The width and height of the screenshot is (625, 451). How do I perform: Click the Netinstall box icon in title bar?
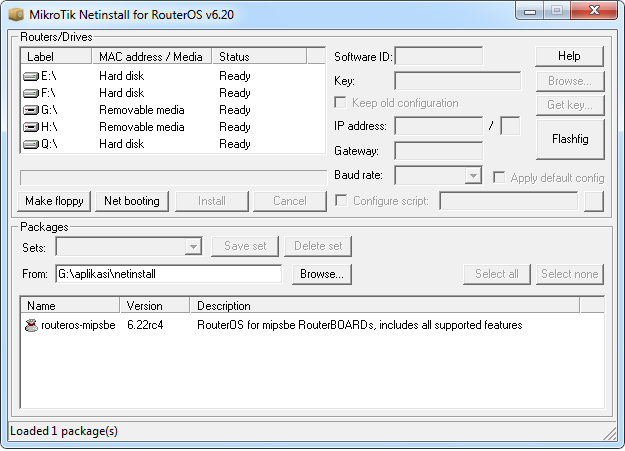(16, 15)
